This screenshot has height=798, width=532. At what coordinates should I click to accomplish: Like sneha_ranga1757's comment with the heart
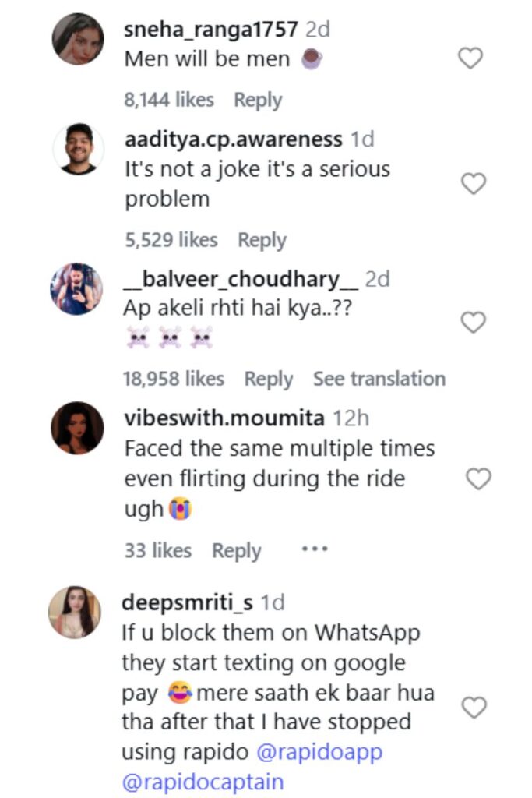(470, 58)
